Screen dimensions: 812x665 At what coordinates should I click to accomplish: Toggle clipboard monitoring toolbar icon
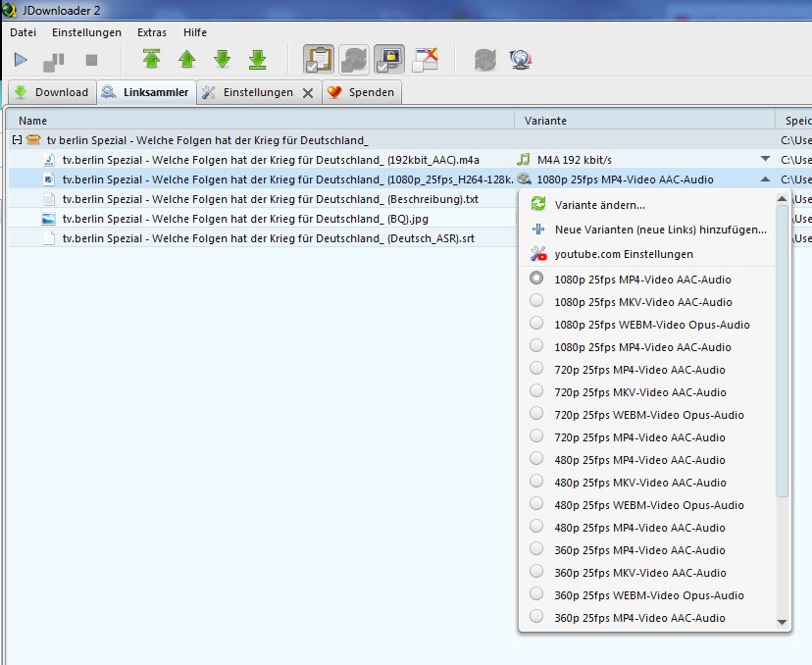coord(319,60)
